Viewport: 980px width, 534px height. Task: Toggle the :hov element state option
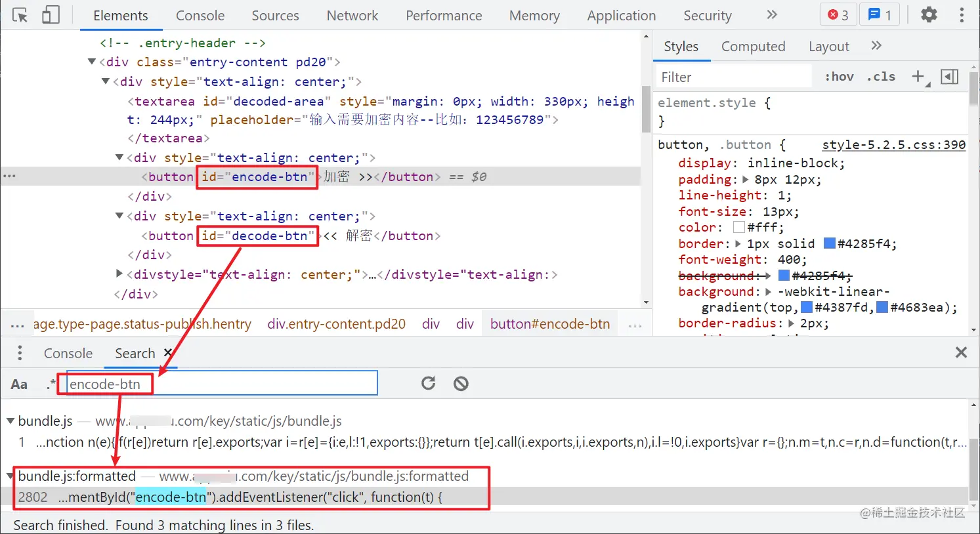(839, 77)
